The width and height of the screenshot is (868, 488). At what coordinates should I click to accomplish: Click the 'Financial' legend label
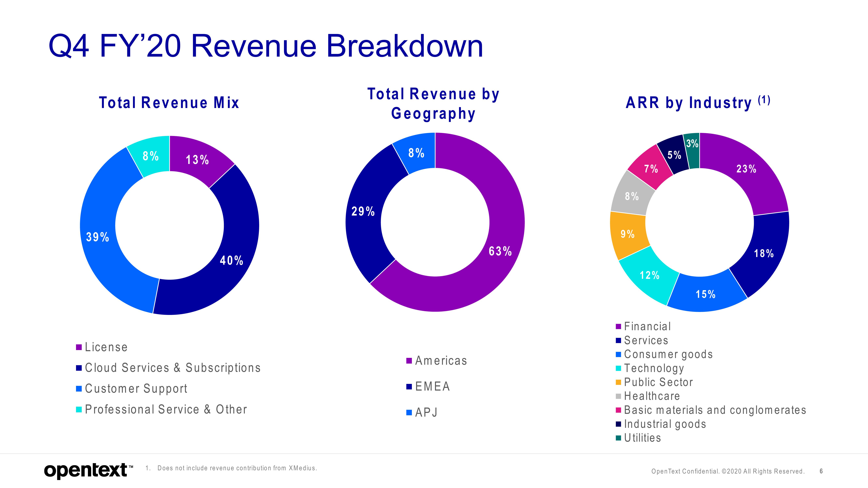(x=647, y=326)
